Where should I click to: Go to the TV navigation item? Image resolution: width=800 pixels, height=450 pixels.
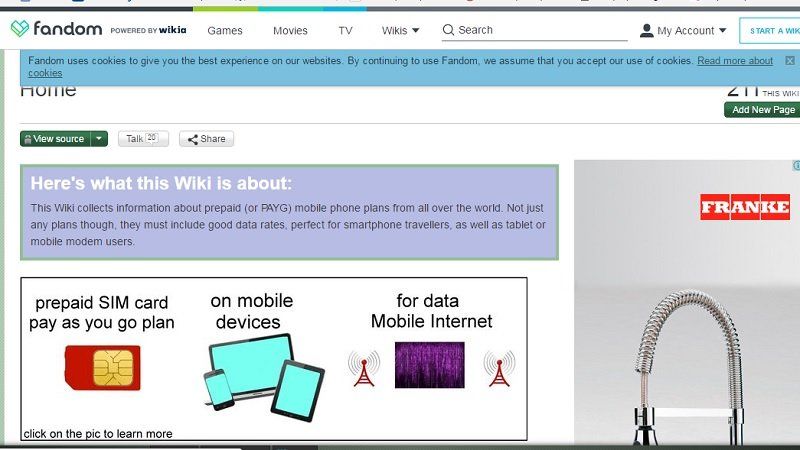point(345,30)
